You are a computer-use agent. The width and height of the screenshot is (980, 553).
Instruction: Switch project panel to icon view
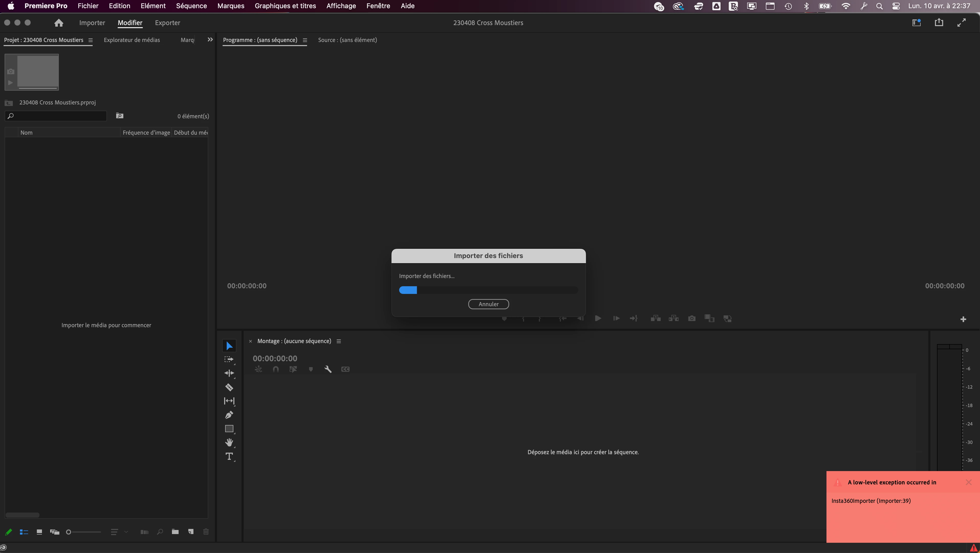(39, 532)
